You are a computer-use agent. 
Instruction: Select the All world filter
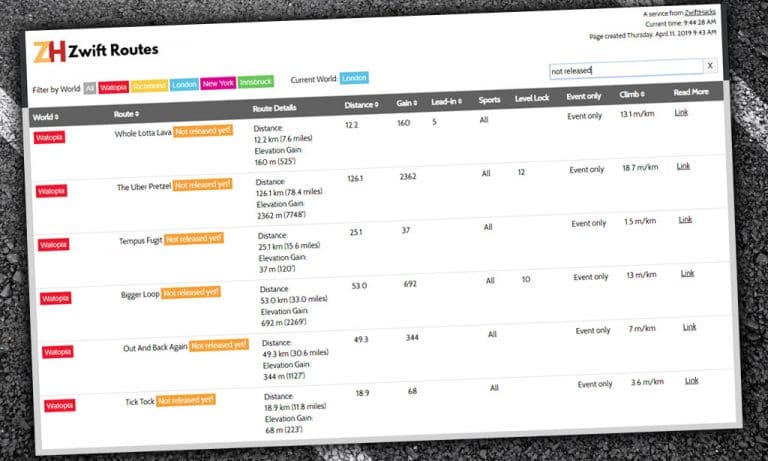89,89
